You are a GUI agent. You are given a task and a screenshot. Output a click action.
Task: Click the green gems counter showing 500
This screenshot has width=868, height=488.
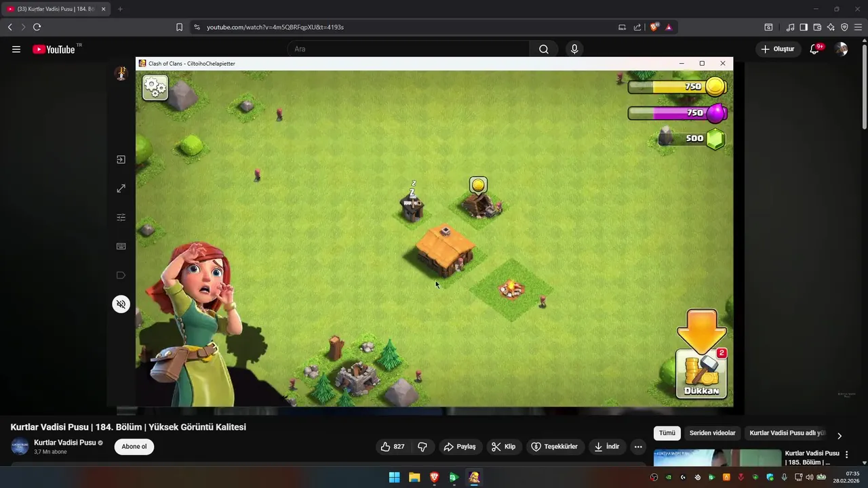pos(692,138)
